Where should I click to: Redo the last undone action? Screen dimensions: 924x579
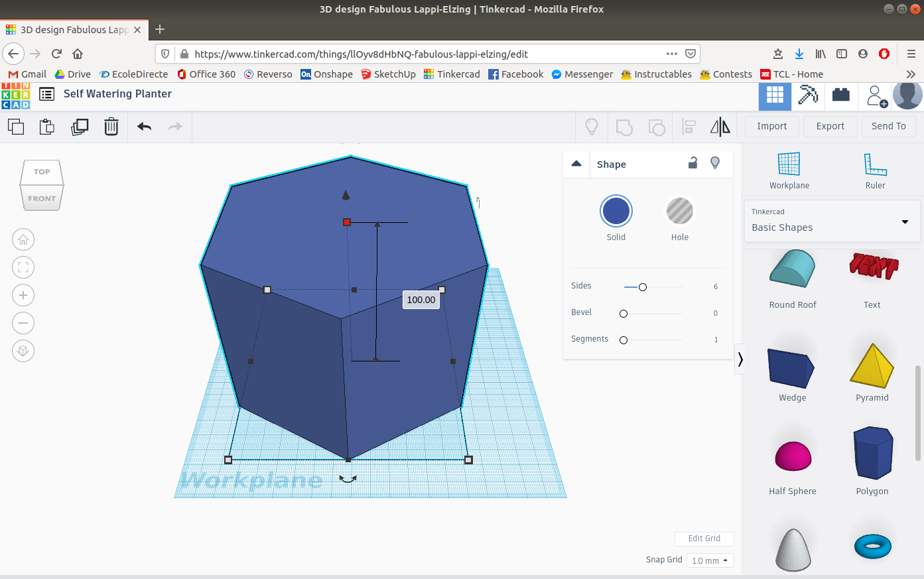click(175, 127)
